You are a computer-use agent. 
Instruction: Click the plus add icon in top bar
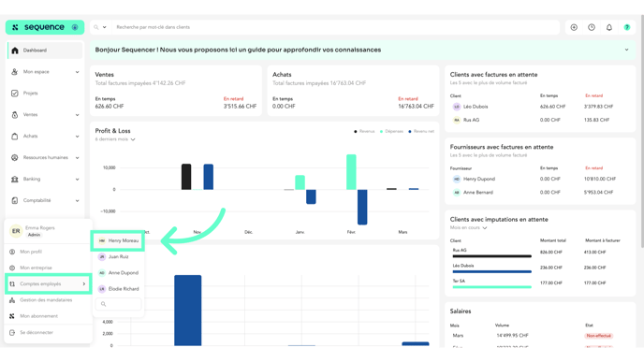coord(574,27)
